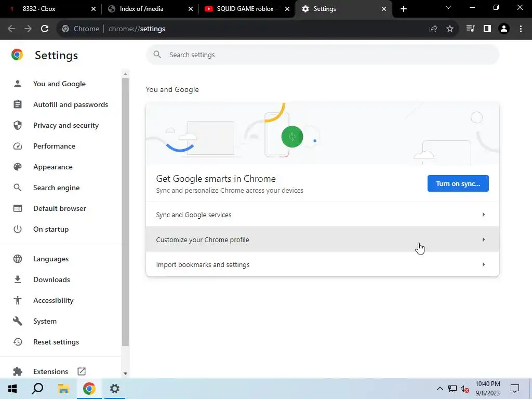The image size is (532, 399).
Task: Click the Turn on sync button
Action: click(458, 183)
